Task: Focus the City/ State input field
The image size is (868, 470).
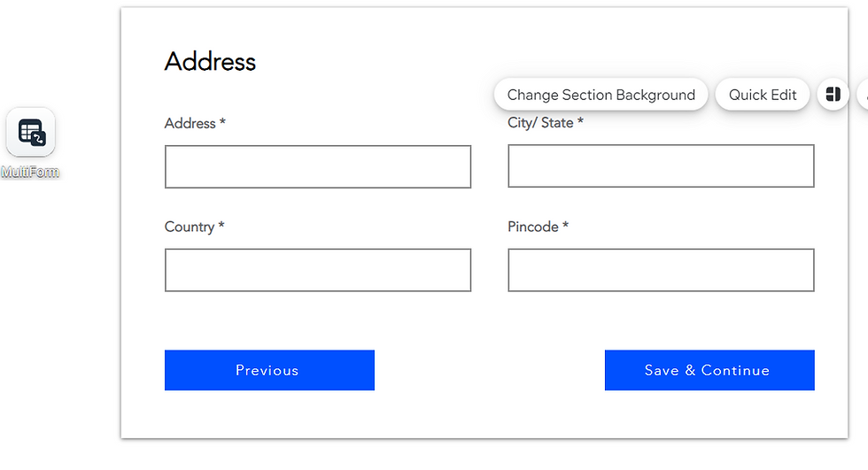Action: pos(661,166)
